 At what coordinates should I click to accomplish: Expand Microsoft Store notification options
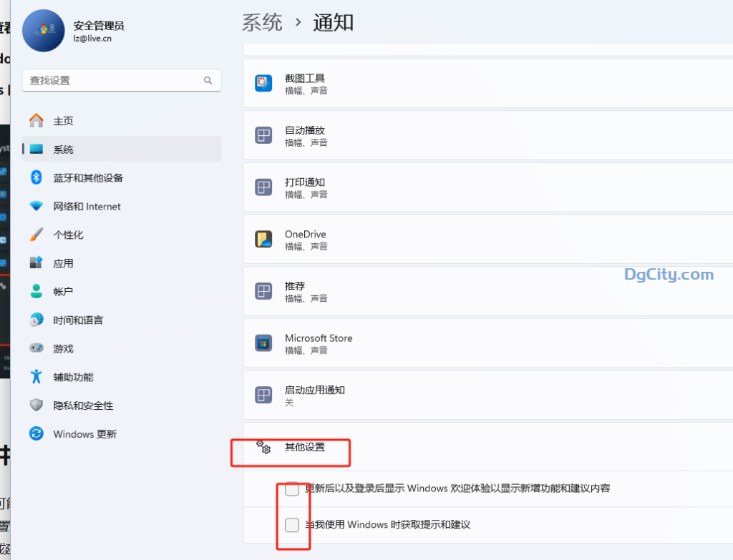[429, 343]
